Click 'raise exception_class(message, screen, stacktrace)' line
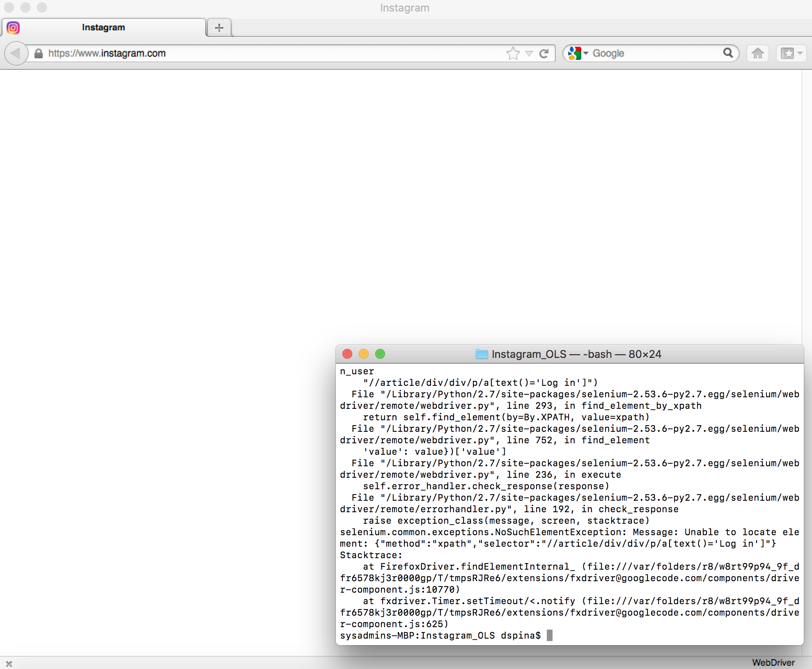 click(x=506, y=521)
